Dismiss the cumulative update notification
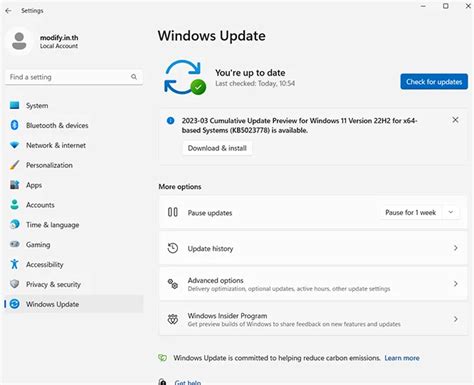The image size is (474, 385). (x=455, y=120)
